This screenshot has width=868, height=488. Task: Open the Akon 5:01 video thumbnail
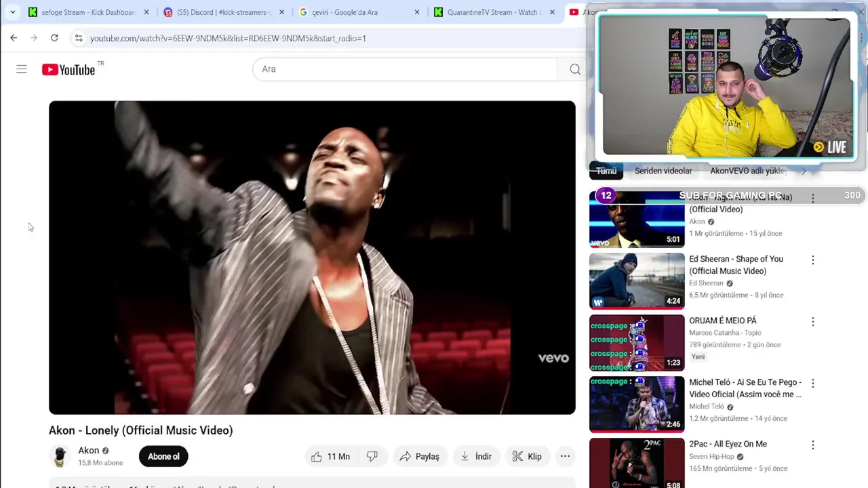pyautogui.click(x=637, y=219)
